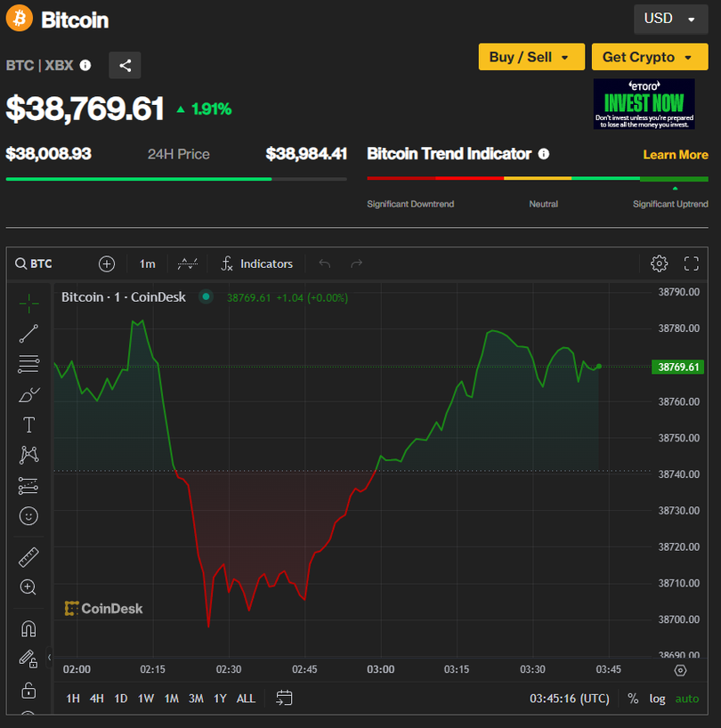
Task: Toggle log scale on the chart
Action: (x=657, y=699)
